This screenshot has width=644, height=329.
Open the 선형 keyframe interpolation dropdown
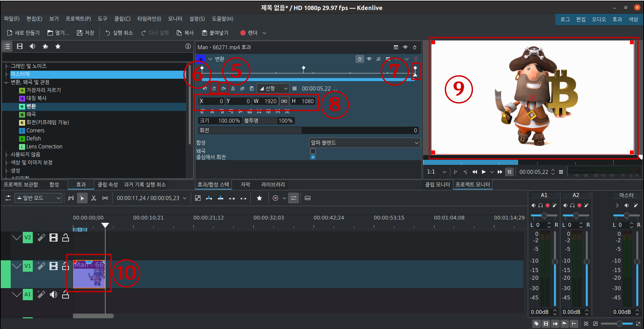273,88
